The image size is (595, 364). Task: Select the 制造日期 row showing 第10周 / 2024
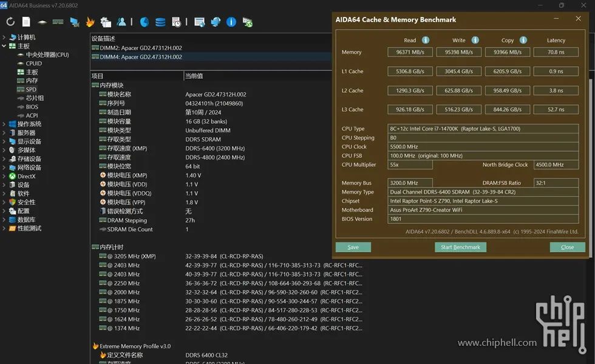(x=211, y=112)
